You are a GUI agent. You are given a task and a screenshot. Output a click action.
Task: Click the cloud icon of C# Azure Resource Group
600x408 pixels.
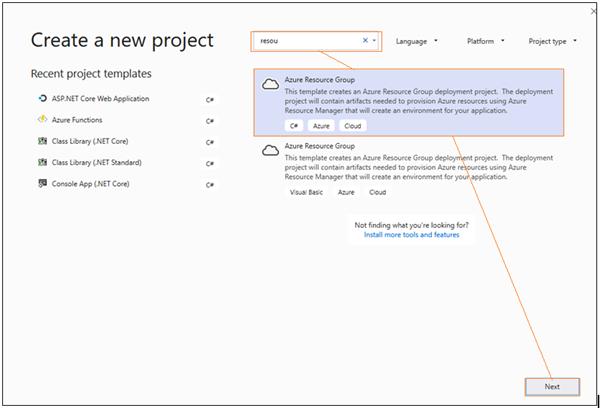pyautogui.click(x=269, y=85)
